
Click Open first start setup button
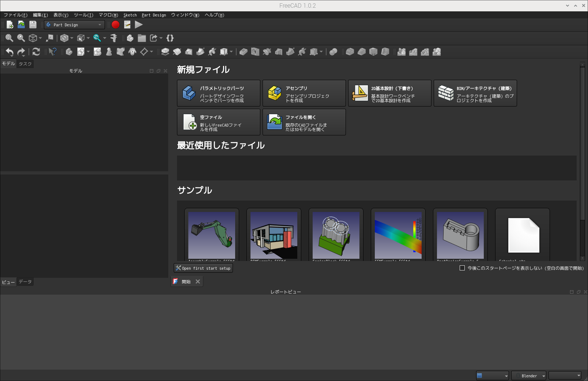coord(203,268)
